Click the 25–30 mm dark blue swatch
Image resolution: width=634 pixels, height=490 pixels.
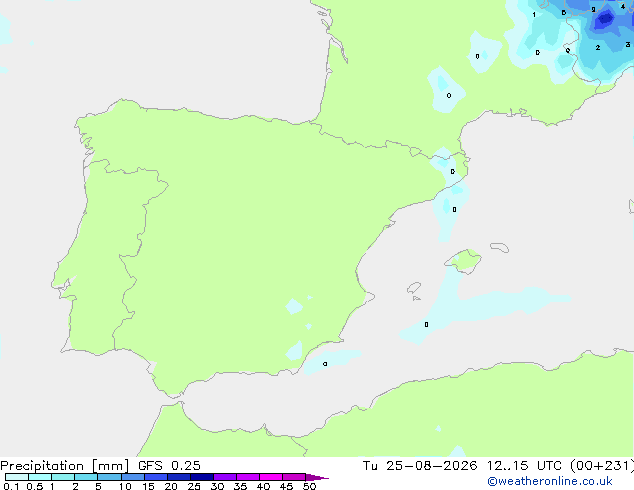(202, 477)
